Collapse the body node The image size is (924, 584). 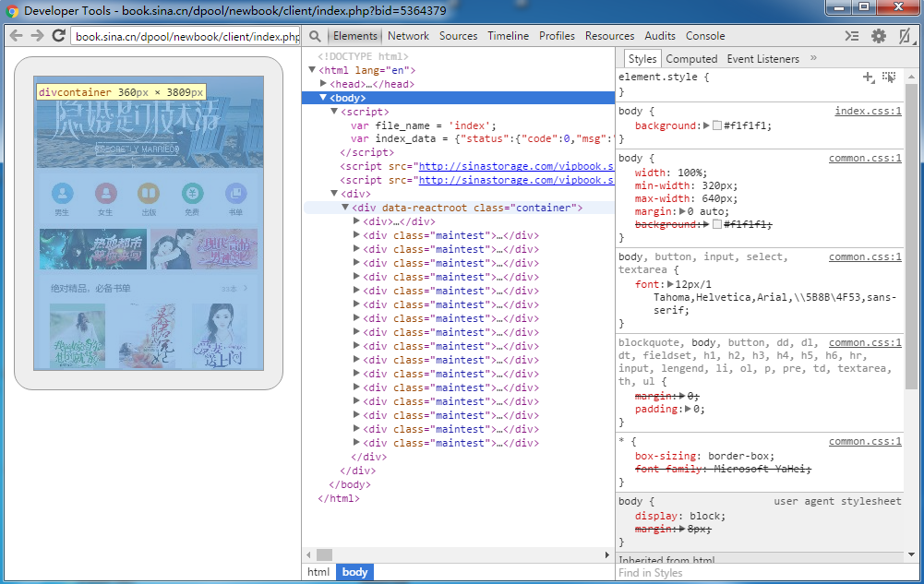(323, 97)
